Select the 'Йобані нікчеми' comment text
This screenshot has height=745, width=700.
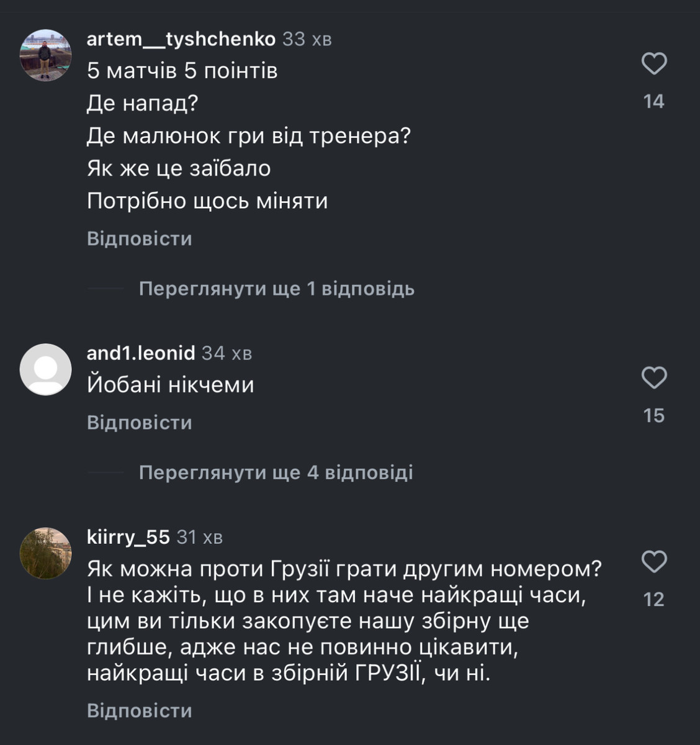(x=171, y=385)
